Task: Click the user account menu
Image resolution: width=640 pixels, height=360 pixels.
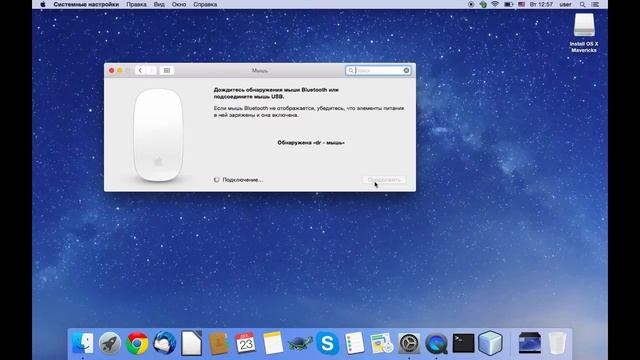Action: 565,4
